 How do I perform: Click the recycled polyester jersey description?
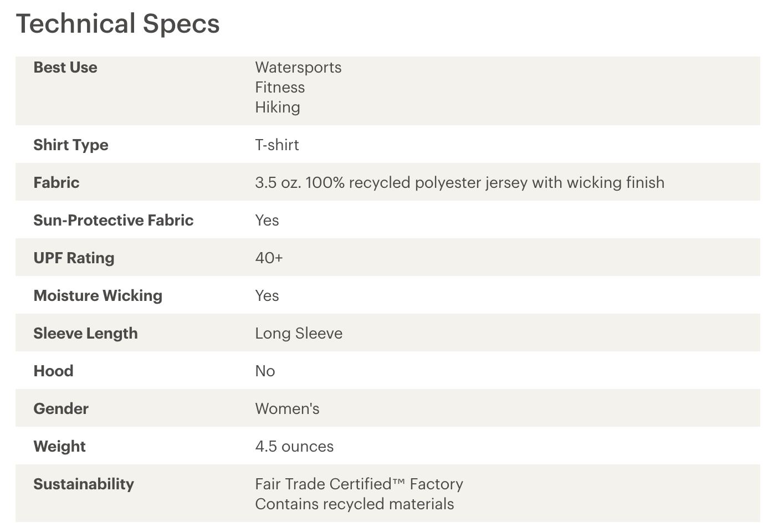[x=459, y=183]
